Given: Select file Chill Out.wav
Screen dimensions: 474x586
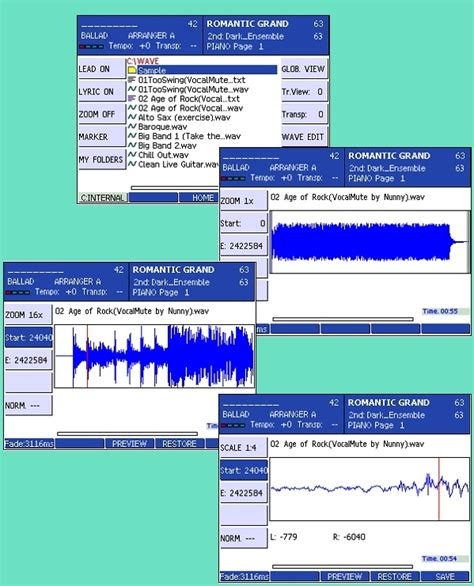Looking at the screenshot, I should 163,154.
